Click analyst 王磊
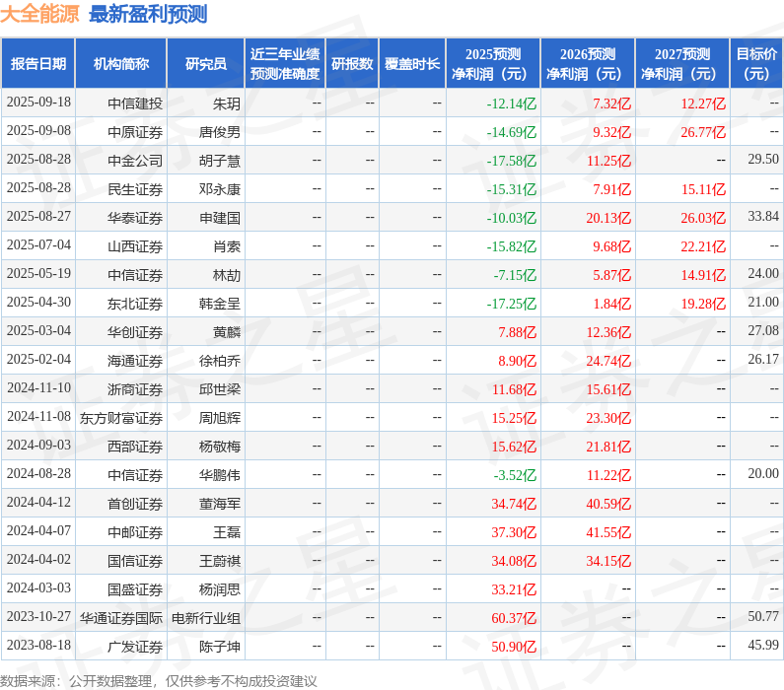Viewport: 784px width, 690px height. (227, 532)
